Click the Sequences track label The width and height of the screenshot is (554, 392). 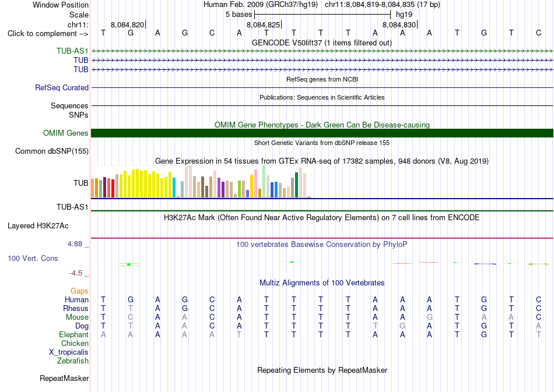(x=69, y=105)
